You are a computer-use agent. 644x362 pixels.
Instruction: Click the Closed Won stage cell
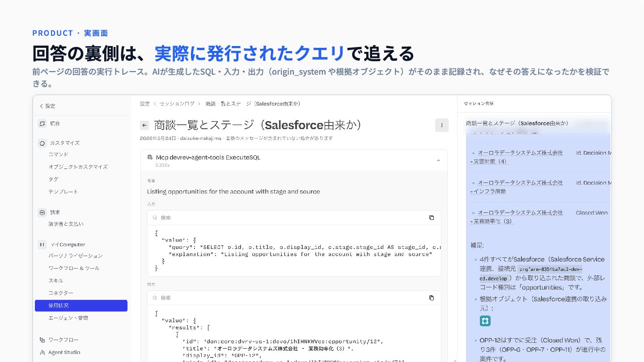click(592, 213)
